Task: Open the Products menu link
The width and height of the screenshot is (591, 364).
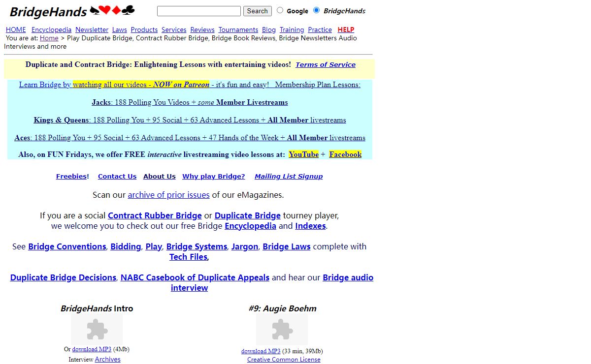Action: 144,30
